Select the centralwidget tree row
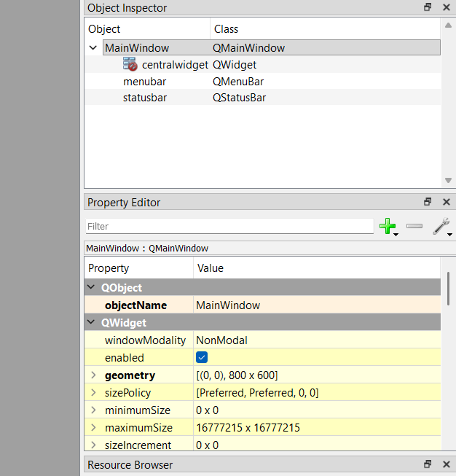Viewport: 456px width, 476px height. click(x=262, y=65)
